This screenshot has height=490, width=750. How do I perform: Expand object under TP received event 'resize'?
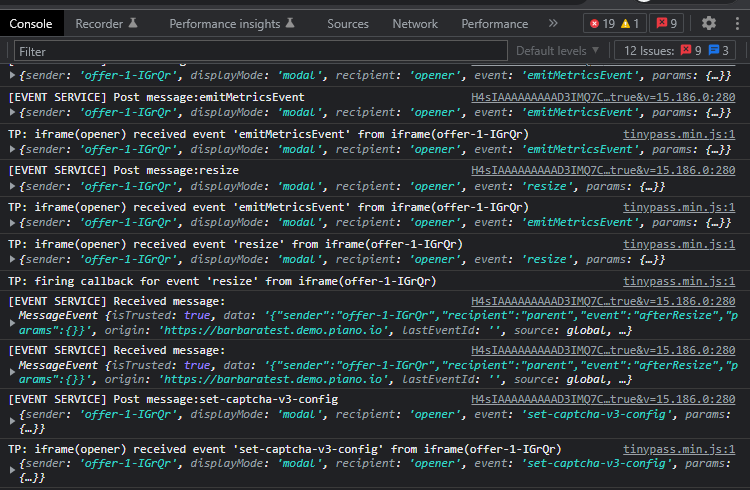(x=12, y=259)
